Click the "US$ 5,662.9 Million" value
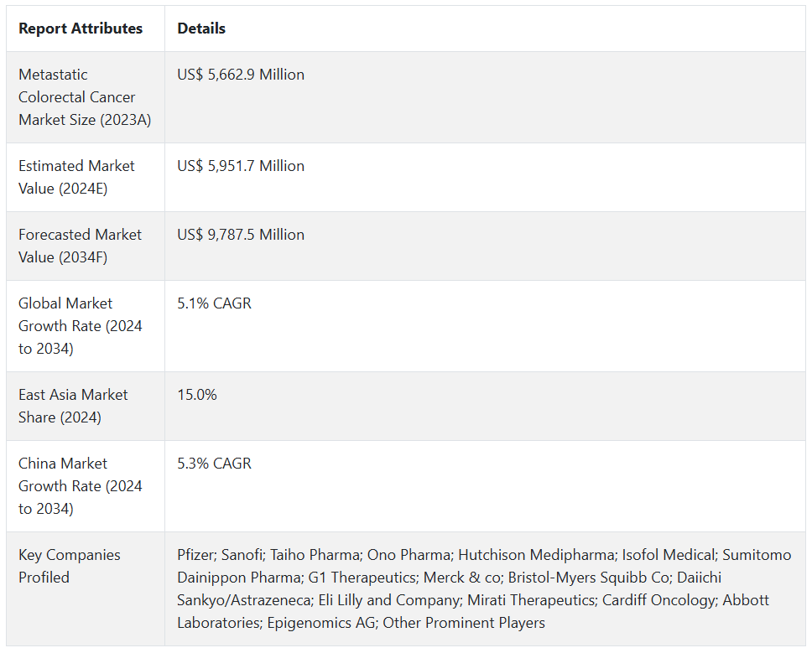The height and width of the screenshot is (653, 812). [x=241, y=75]
